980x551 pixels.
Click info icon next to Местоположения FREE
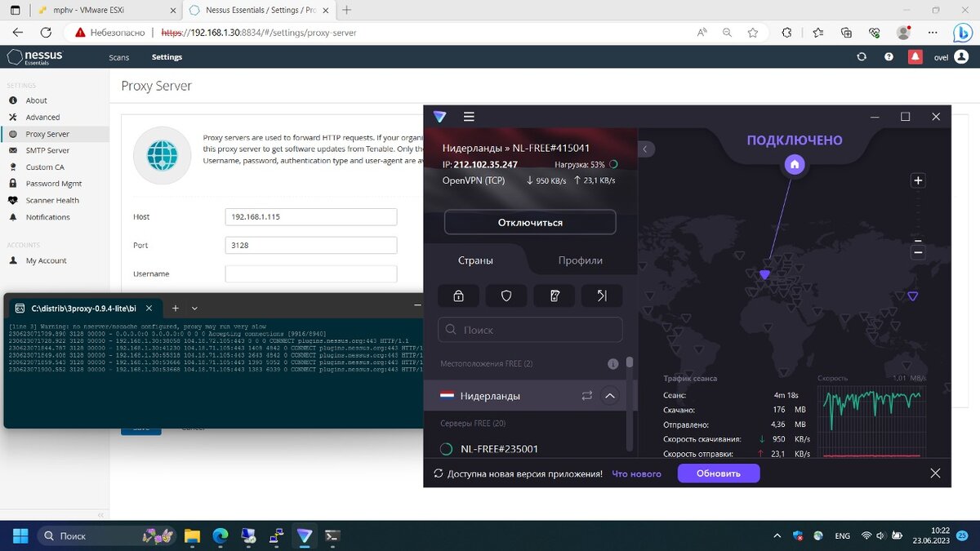click(612, 364)
